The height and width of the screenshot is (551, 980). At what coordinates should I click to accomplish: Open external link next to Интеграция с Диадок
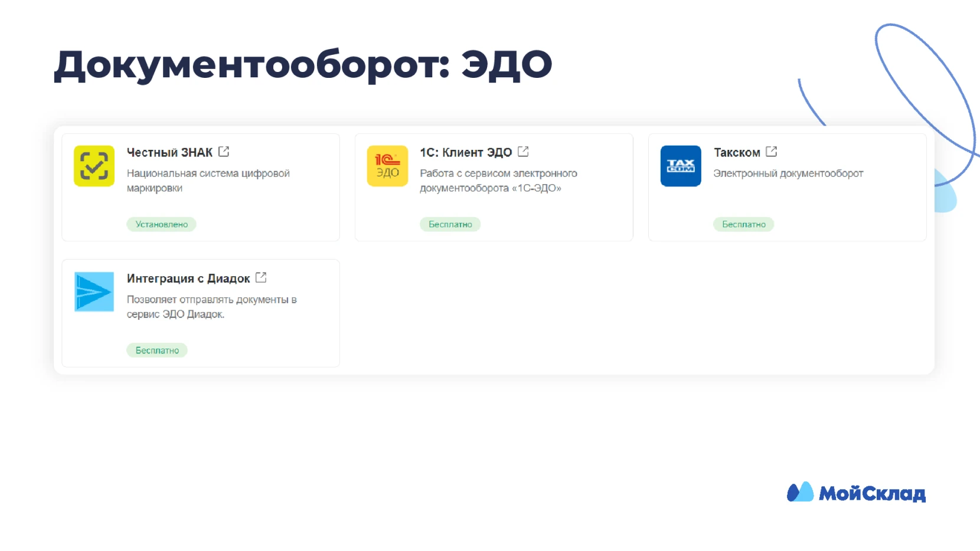[261, 277]
